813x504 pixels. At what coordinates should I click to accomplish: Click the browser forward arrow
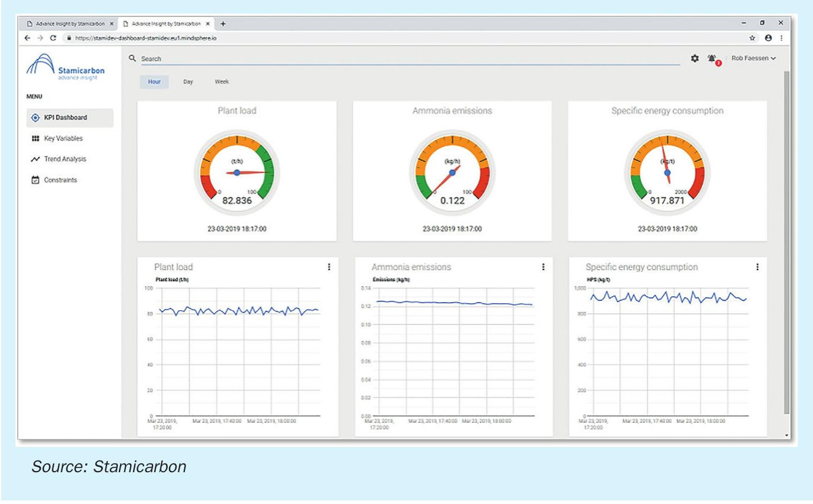tap(39, 38)
